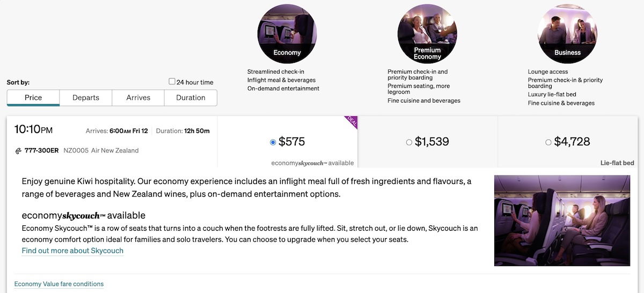Image resolution: width=644 pixels, height=293 pixels.
Task: Click the Premium Economy cabin circle image
Action: coord(427,33)
